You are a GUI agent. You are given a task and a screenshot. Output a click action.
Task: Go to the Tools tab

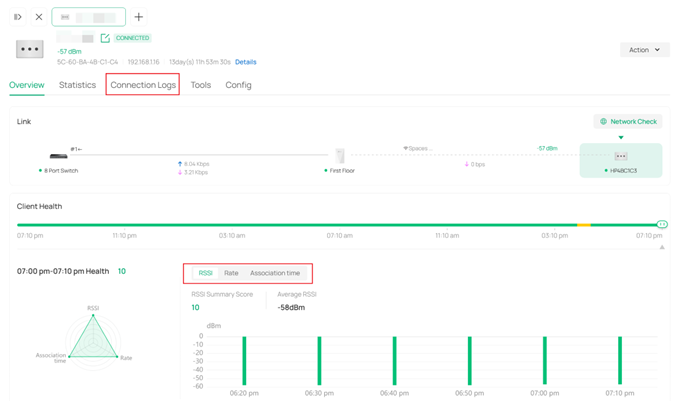tap(201, 85)
